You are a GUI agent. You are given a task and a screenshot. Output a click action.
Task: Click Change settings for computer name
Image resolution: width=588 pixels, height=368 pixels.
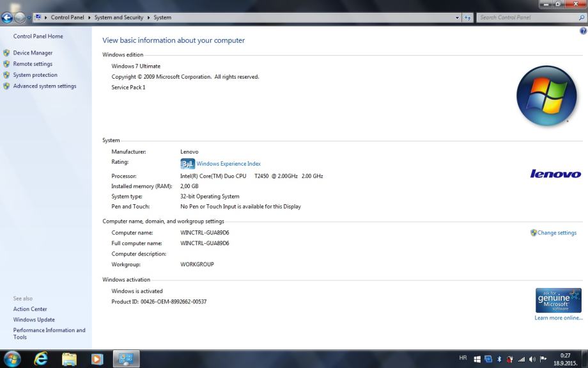click(557, 233)
